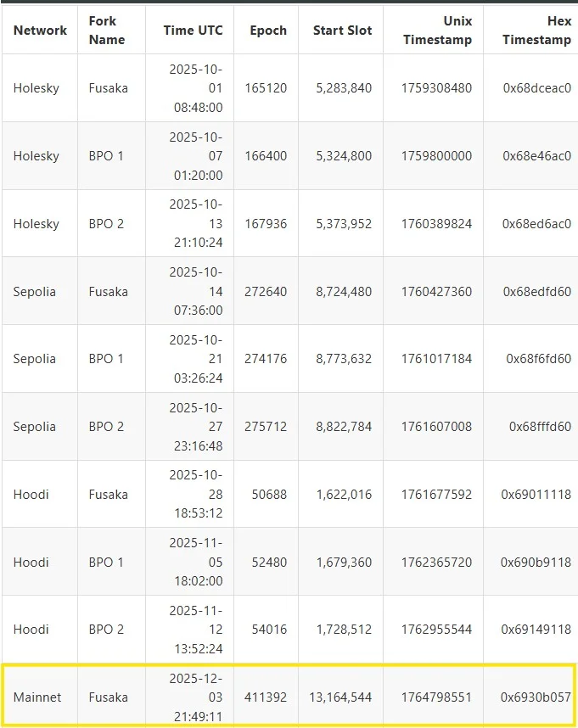Click start slot 13,164,544
This screenshot has width=578, height=728.
[340, 697]
